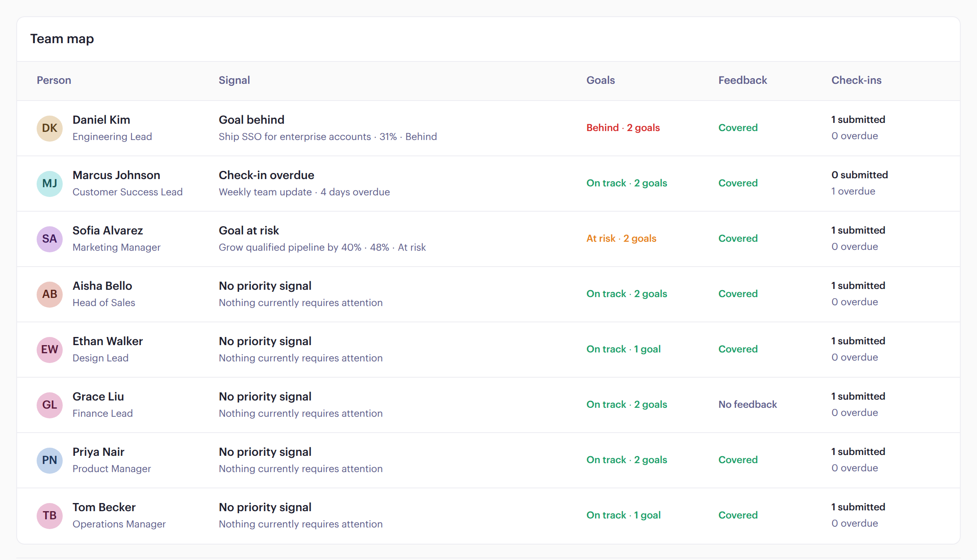Viewport: 977px width, 560px height.
Task: Click Daniel Kim's '1 submitted' check-ins
Action: tap(858, 120)
